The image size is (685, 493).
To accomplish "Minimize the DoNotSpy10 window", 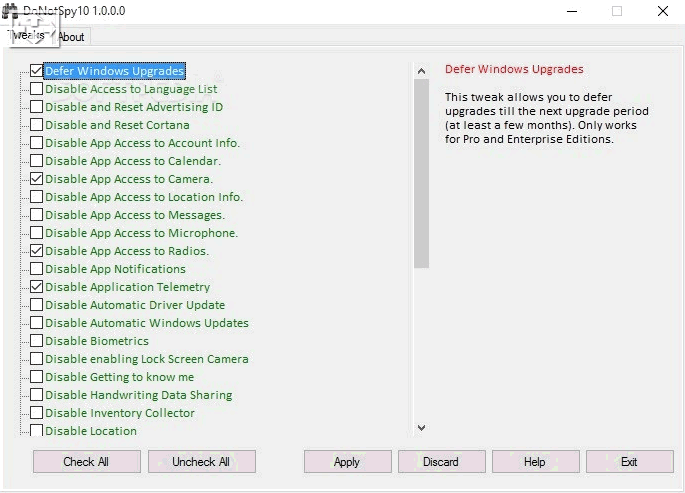I will click(x=572, y=11).
